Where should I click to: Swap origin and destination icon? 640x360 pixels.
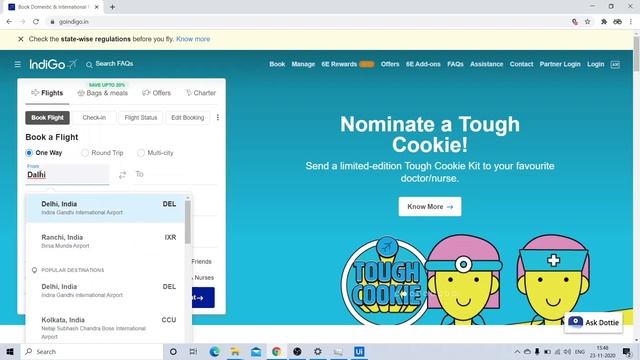click(122, 175)
